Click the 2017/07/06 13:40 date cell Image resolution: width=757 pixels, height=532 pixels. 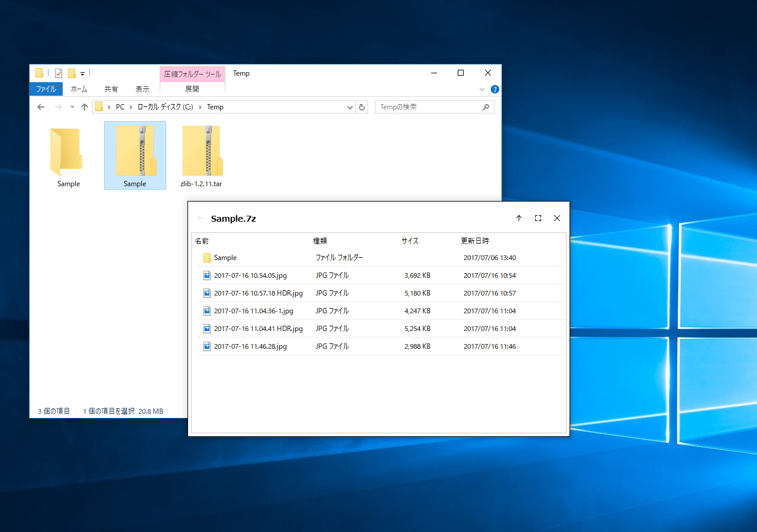pos(490,258)
